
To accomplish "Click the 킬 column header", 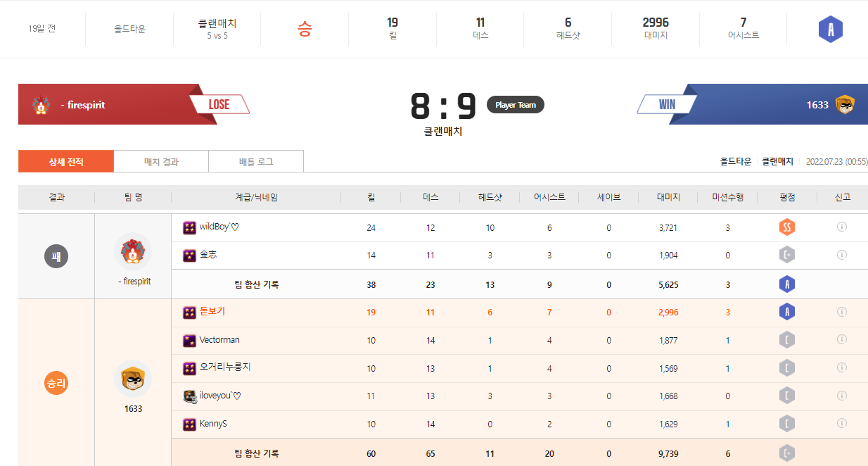I will pyautogui.click(x=371, y=198).
